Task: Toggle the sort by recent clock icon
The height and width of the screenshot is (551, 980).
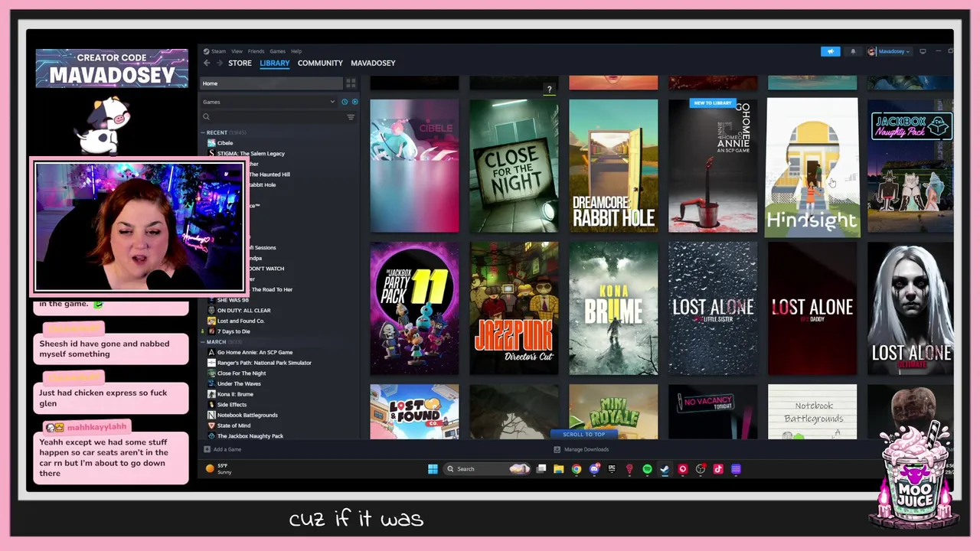Action: click(345, 102)
